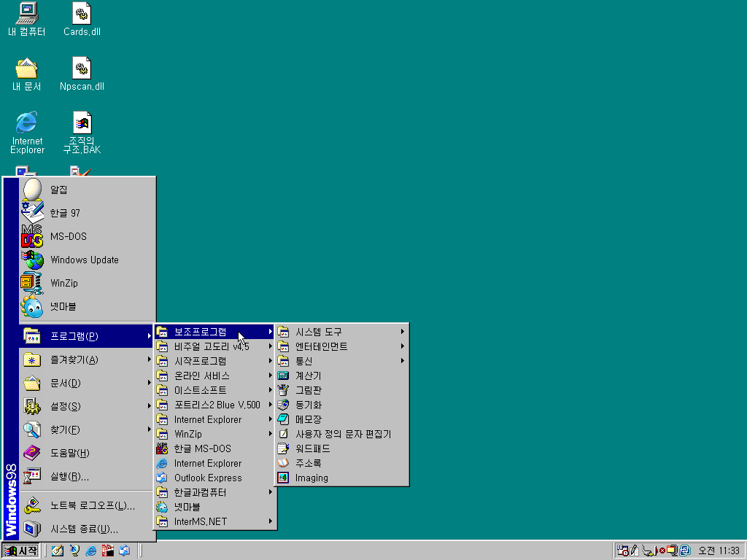Launch 동기화 synchronization
This screenshot has width=747, height=560.
(341, 405)
